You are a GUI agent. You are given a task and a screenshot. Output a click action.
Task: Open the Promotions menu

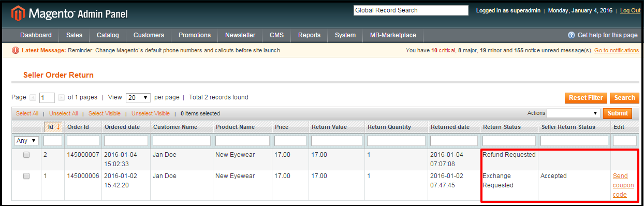(195, 35)
